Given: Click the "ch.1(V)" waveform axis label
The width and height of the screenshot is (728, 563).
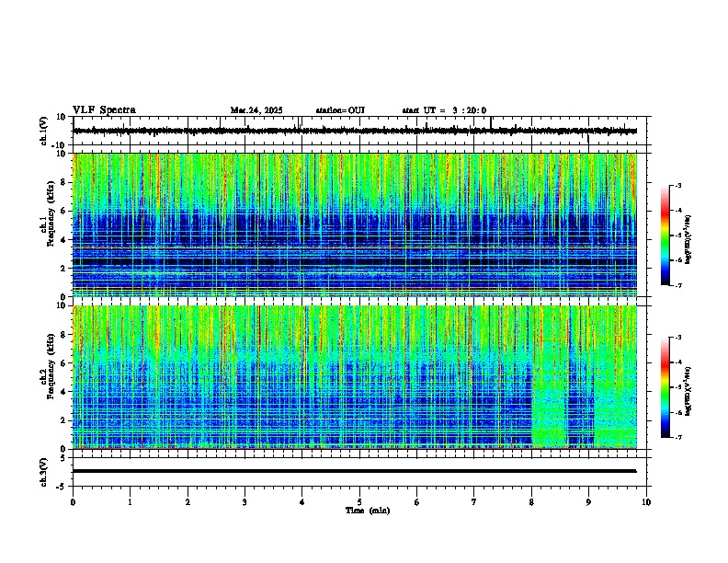Looking at the screenshot, I should (44, 131).
